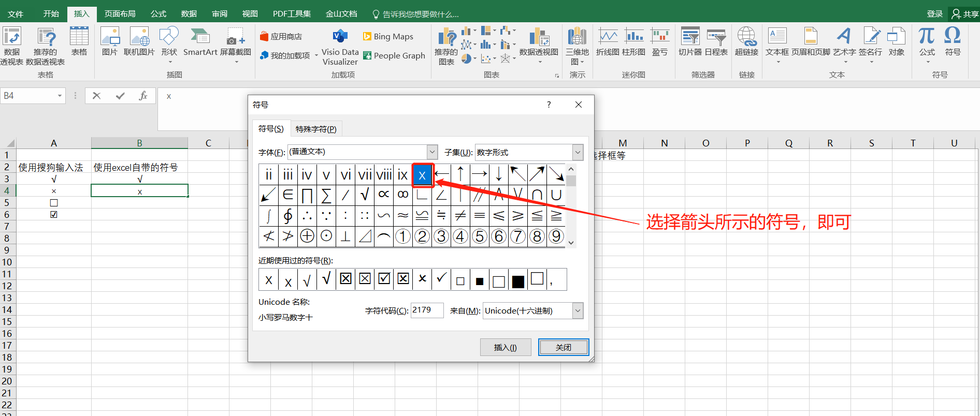The height and width of the screenshot is (416, 980).
Task: Click the formula bar cancel X icon
Action: pos(96,96)
